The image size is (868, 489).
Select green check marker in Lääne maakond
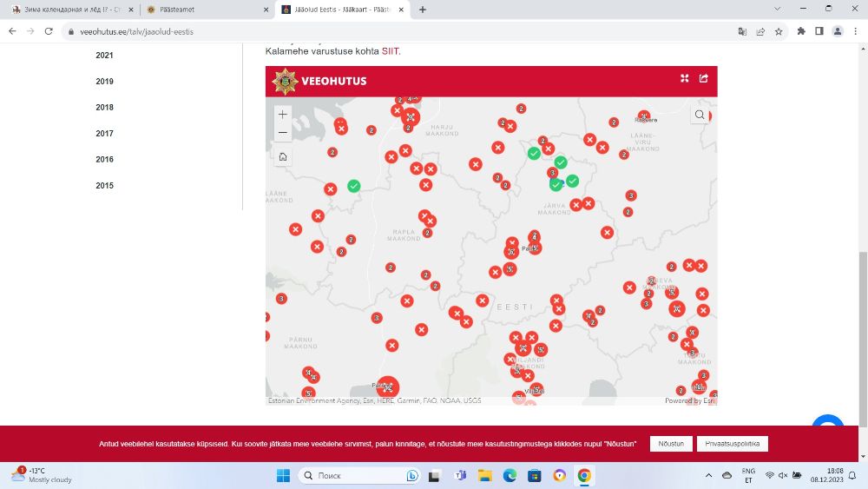point(353,186)
